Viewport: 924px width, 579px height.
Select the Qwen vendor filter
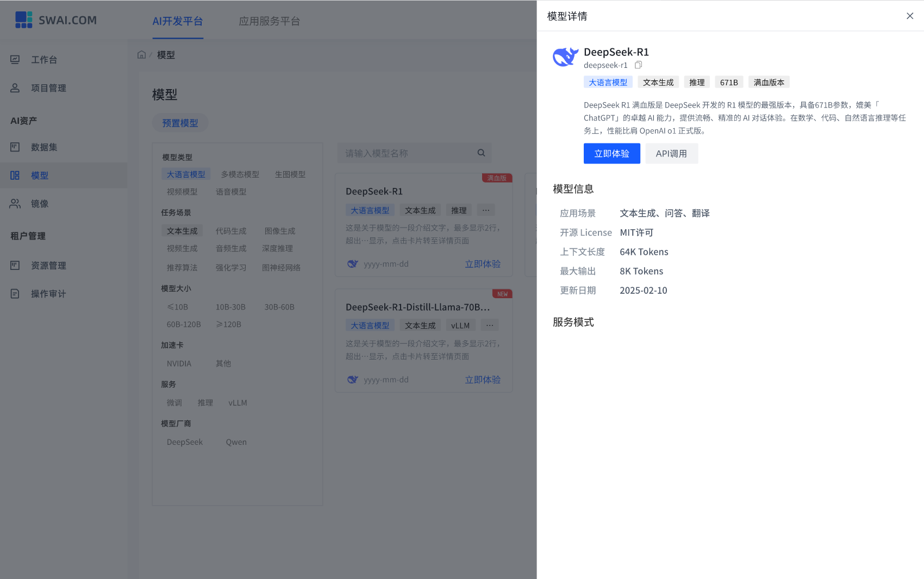tap(236, 442)
